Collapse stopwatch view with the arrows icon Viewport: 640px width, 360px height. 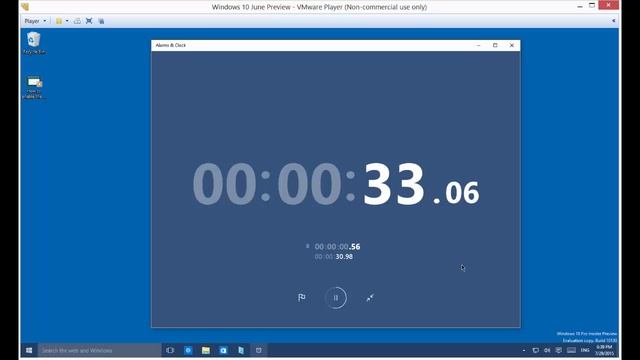(x=370, y=298)
